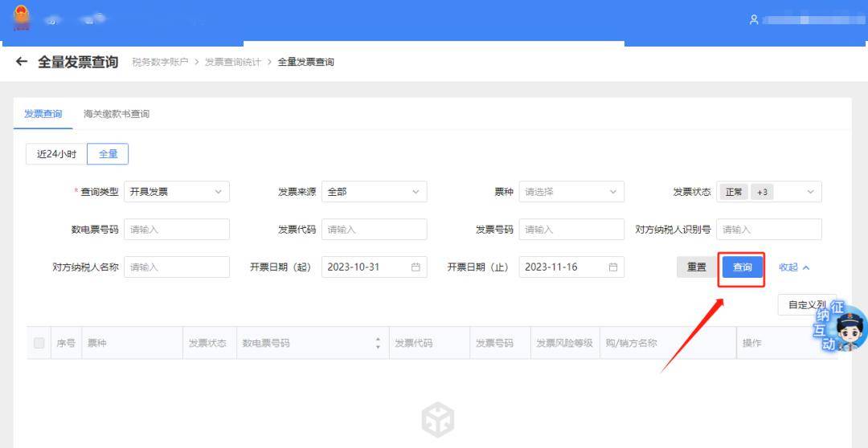
Task: Click the current breadcrumb item 全量发票查询
Action: 305,62
